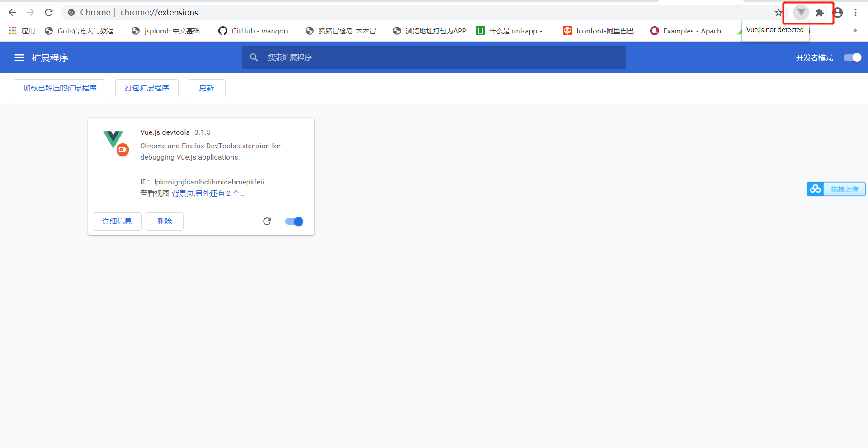Click the grayed Vue.js devtools toolbar icon
The image size is (868, 448).
click(801, 12)
